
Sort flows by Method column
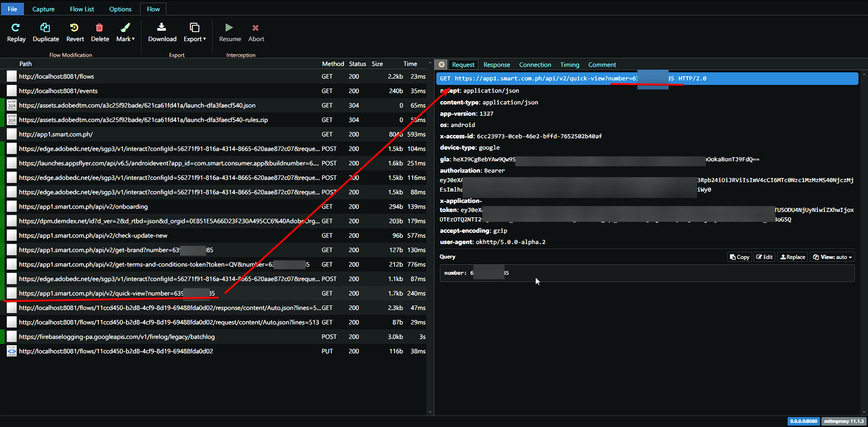(333, 64)
